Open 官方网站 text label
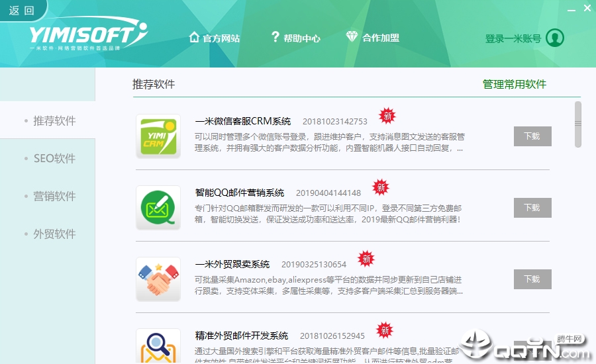 tap(221, 38)
